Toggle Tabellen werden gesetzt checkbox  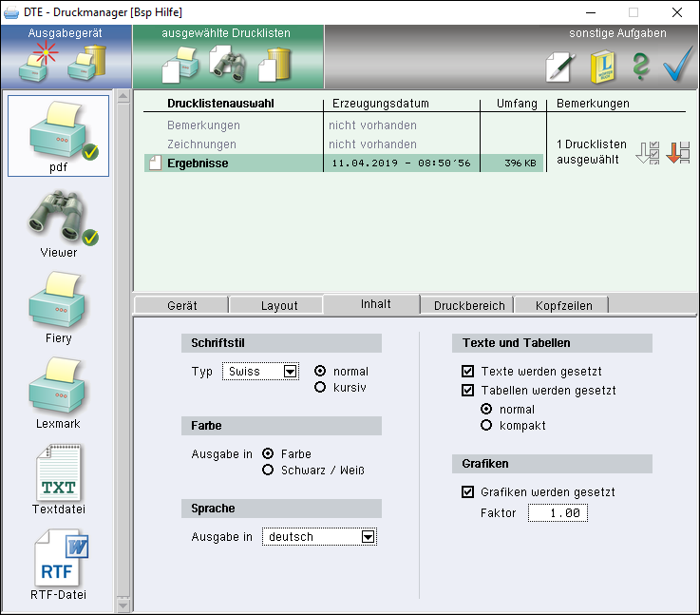[x=467, y=391]
